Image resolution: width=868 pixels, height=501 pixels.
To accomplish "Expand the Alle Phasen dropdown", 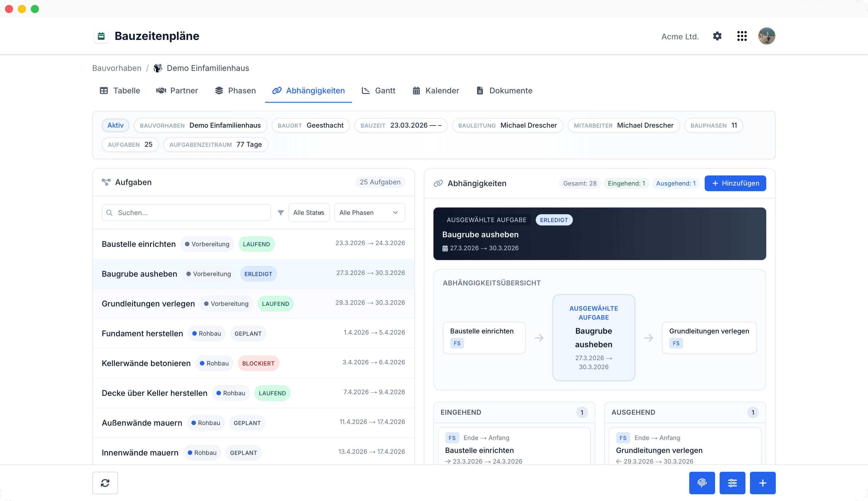I will 370,213.
